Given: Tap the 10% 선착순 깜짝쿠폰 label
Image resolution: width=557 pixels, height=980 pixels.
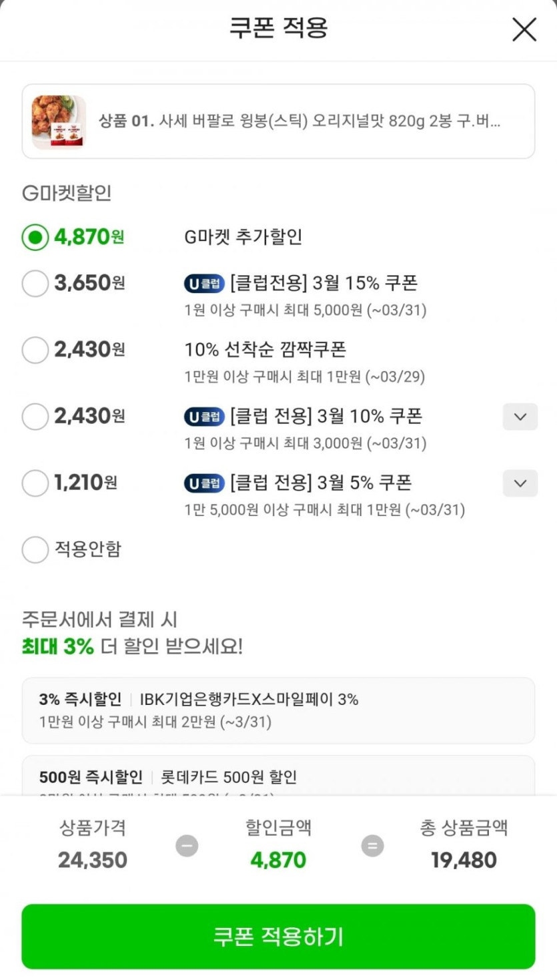Looking at the screenshot, I should click(265, 350).
